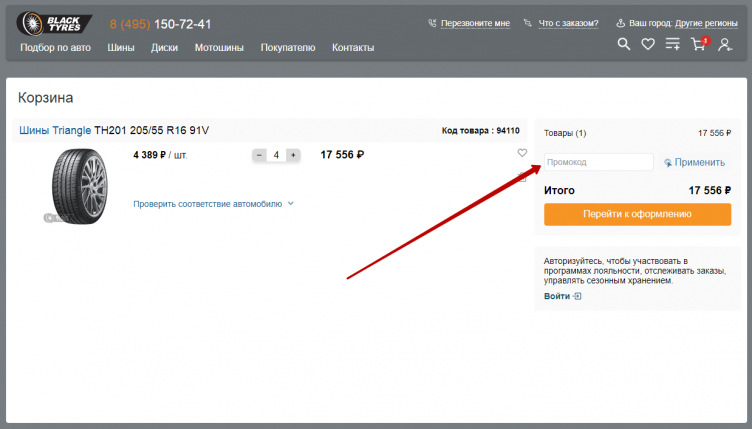The width and height of the screenshot is (752, 429).
Task: Click Перейти к оформлению button
Action: click(x=637, y=214)
